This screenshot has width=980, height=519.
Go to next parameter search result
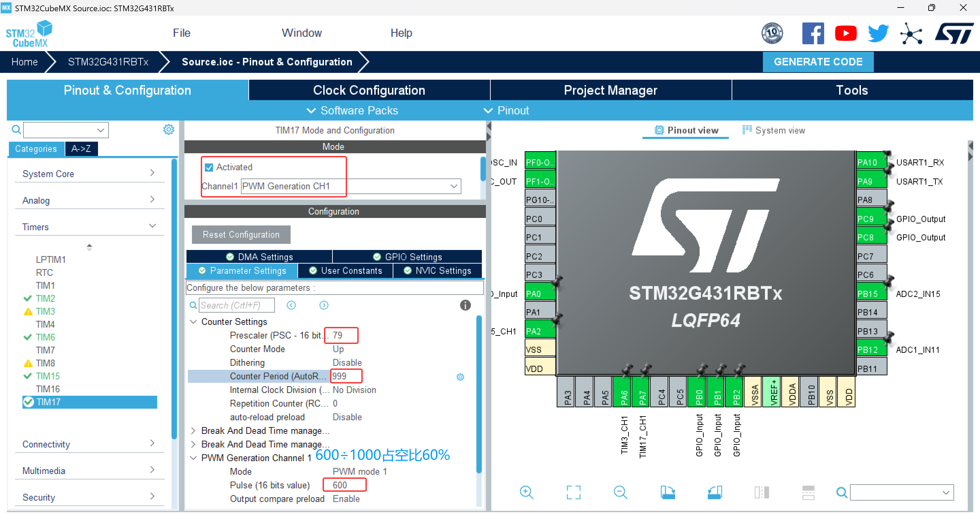[324, 305]
